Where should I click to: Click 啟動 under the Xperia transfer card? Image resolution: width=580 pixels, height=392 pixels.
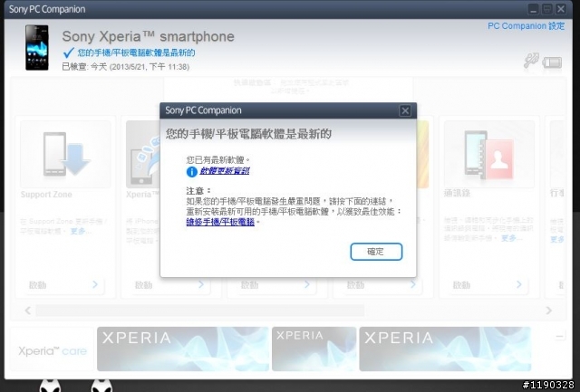169,285
